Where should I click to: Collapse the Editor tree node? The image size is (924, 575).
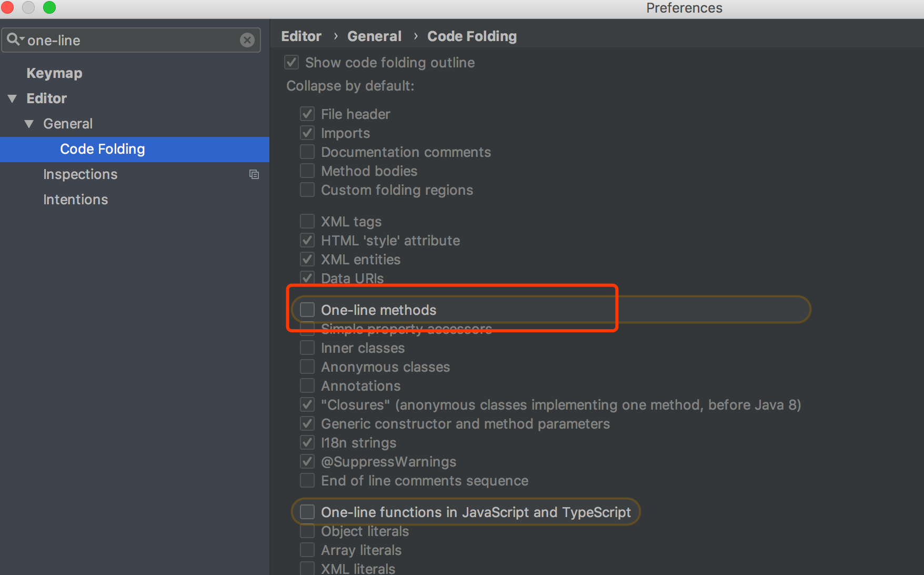coord(13,98)
